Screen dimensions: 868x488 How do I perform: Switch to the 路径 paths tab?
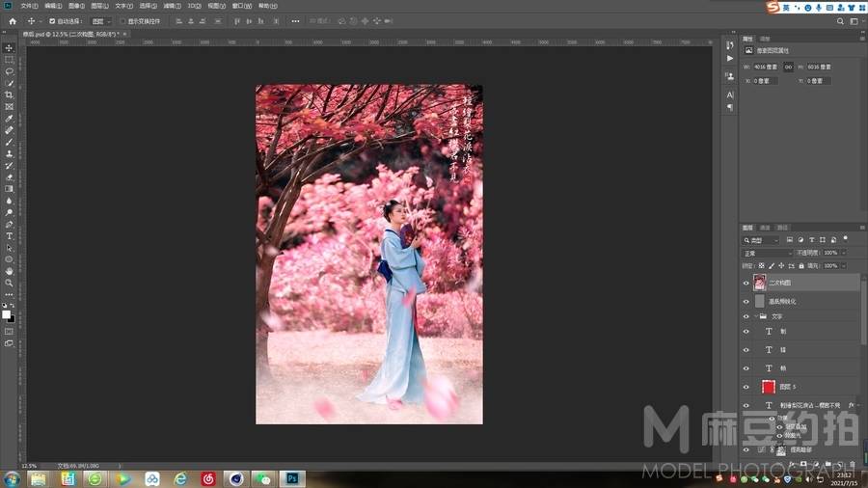(782, 228)
